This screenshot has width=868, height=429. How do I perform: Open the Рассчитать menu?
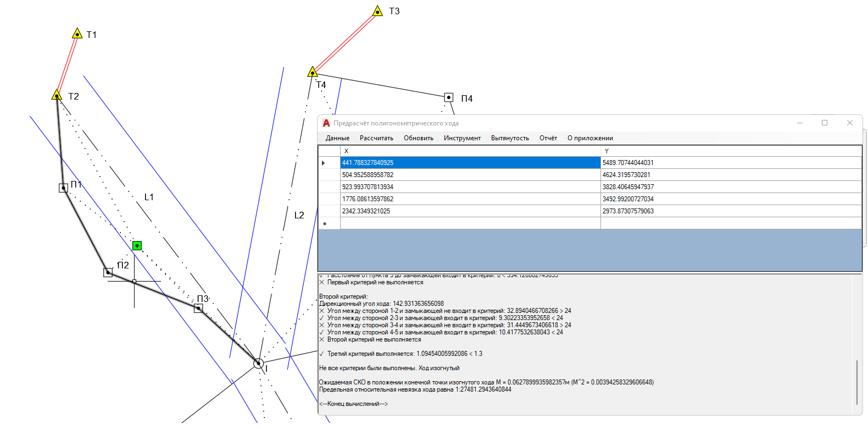pos(376,138)
